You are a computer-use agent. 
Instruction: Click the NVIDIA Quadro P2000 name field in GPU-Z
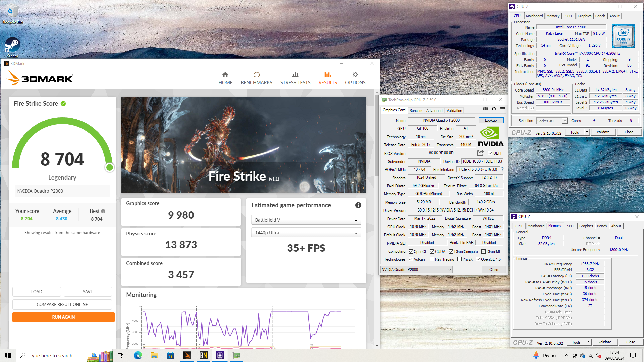441,120
